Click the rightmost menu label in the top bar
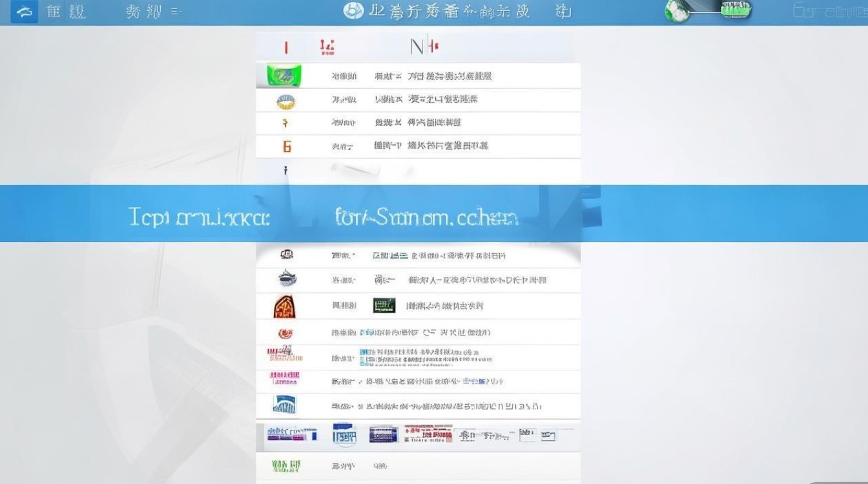 click(x=561, y=11)
